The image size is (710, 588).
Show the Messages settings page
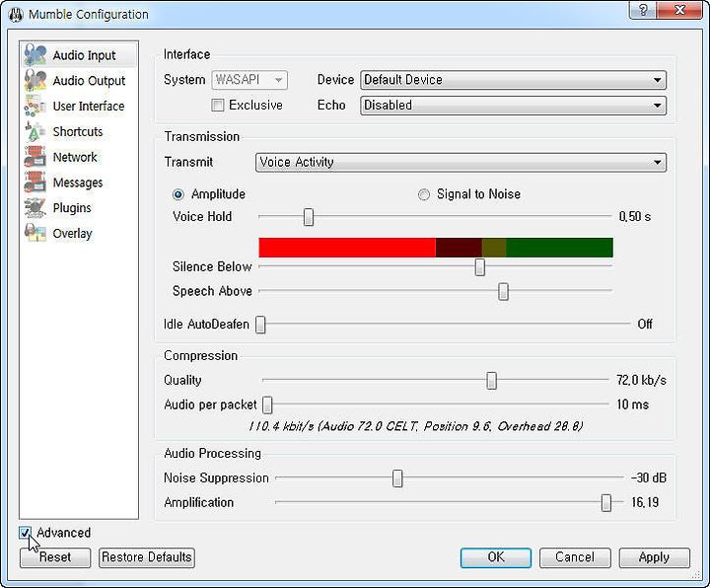79,183
